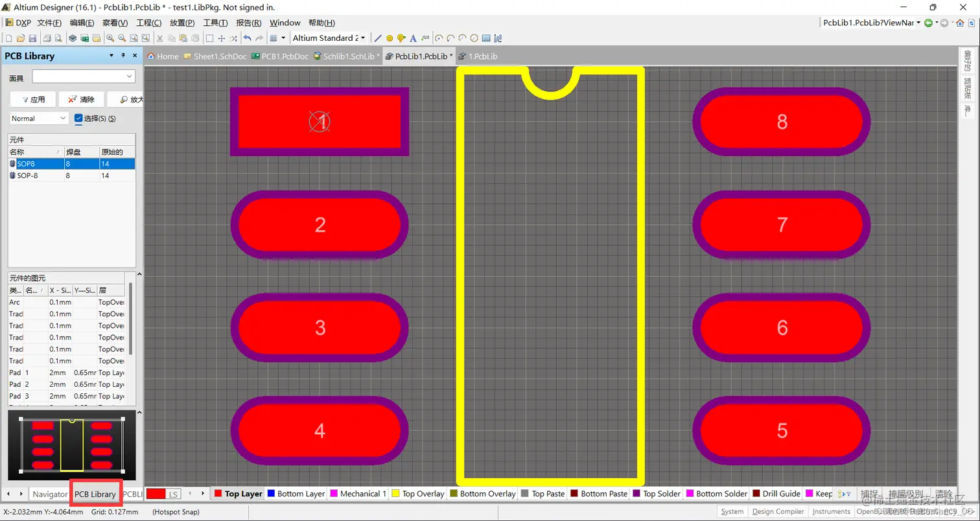Image resolution: width=980 pixels, height=521 pixels.
Task: Click the Cut scissors icon
Action: [159, 38]
